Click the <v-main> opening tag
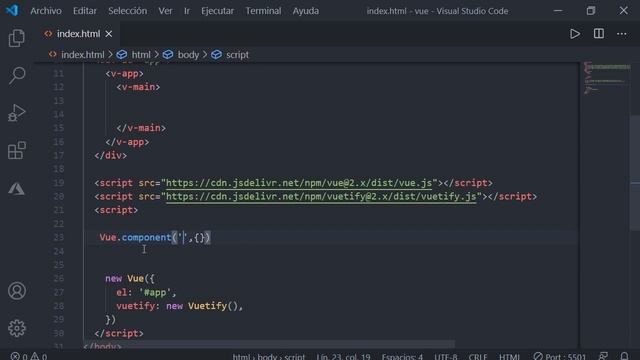The width and height of the screenshot is (640, 360). 138,87
